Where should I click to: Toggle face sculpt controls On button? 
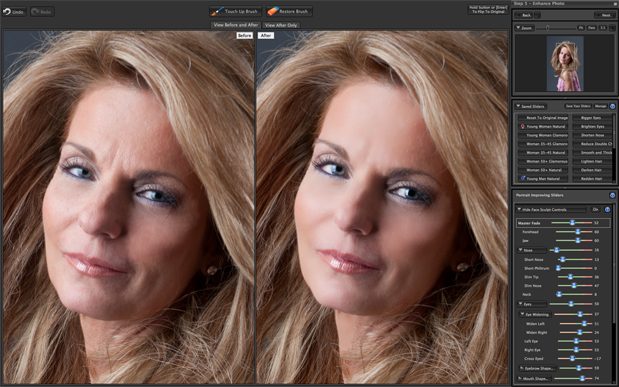tap(595, 209)
